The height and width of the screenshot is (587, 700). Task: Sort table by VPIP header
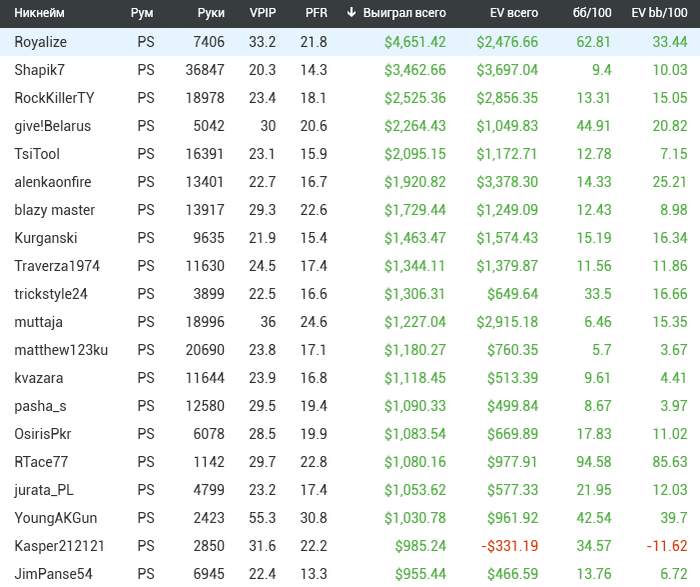[262, 12]
